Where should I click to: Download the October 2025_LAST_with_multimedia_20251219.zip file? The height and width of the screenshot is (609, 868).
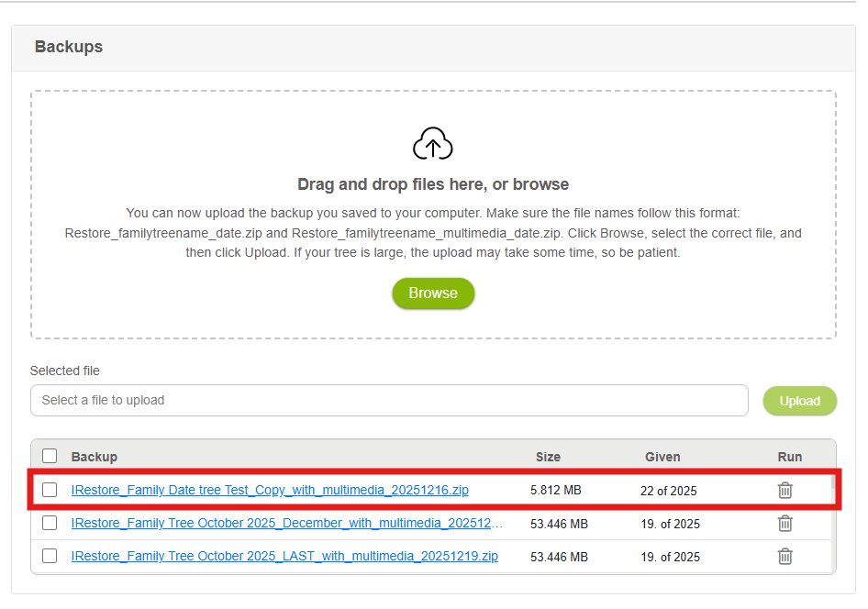pos(284,556)
